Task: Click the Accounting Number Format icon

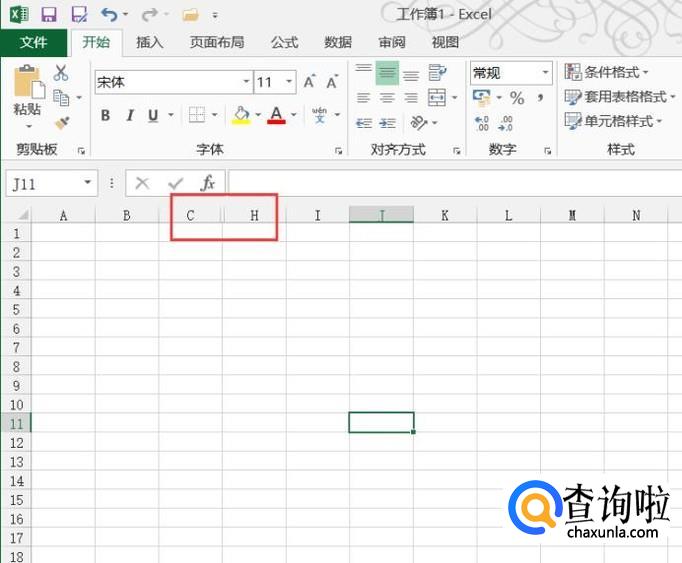Action: (x=481, y=98)
